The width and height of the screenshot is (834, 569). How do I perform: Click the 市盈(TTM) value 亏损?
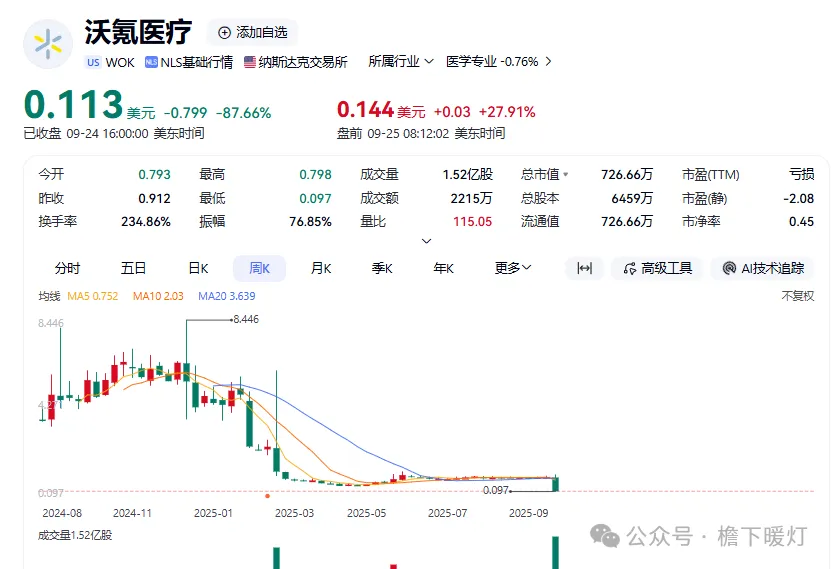[x=802, y=174]
